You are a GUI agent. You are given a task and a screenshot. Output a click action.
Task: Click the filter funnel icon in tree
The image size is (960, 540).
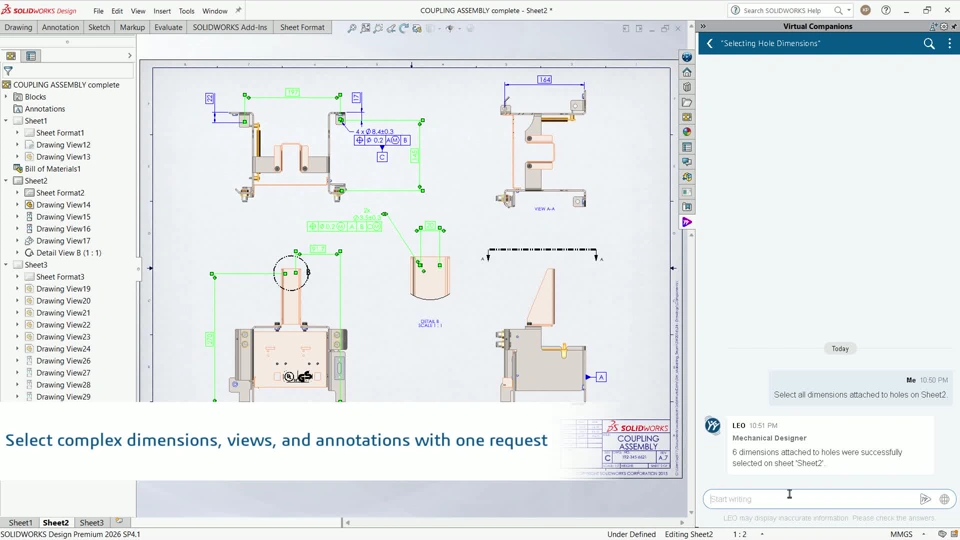click(8, 71)
